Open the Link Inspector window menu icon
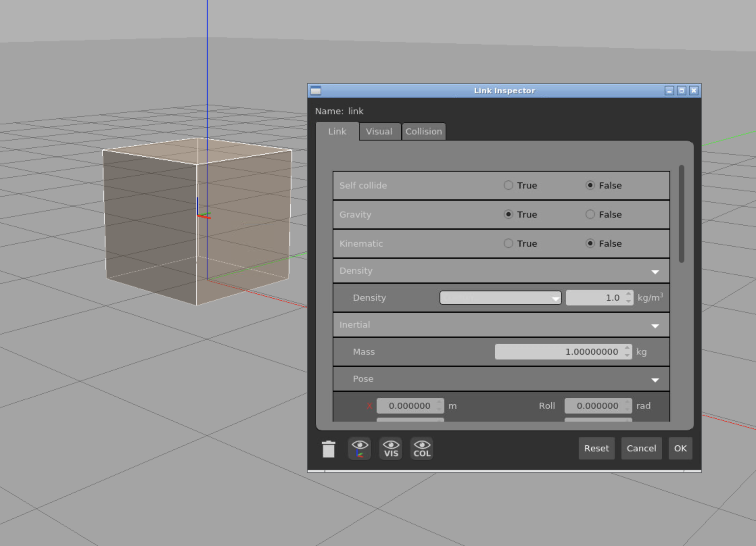 pyautogui.click(x=316, y=91)
